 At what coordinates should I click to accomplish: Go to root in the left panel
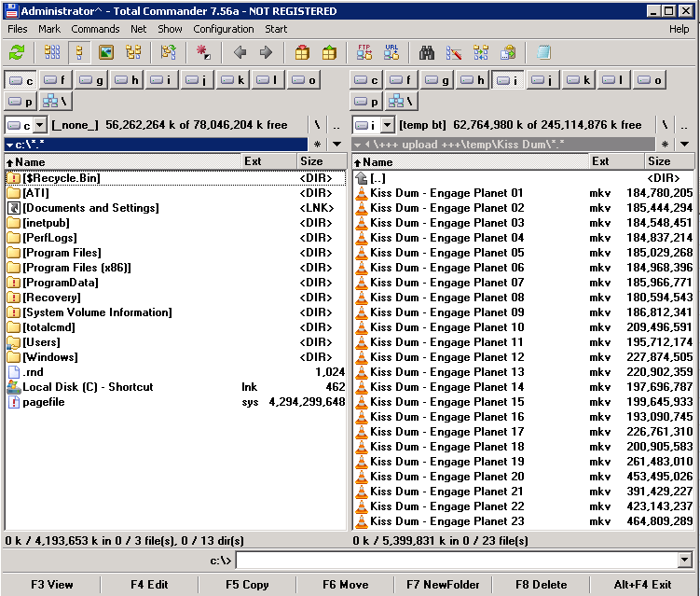coord(317,125)
